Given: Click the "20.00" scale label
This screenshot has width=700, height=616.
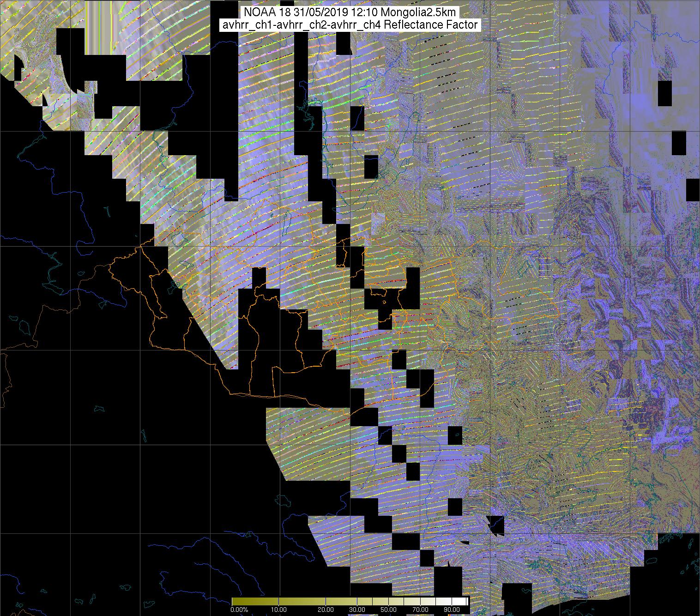Looking at the screenshot, I should (326, 610).
